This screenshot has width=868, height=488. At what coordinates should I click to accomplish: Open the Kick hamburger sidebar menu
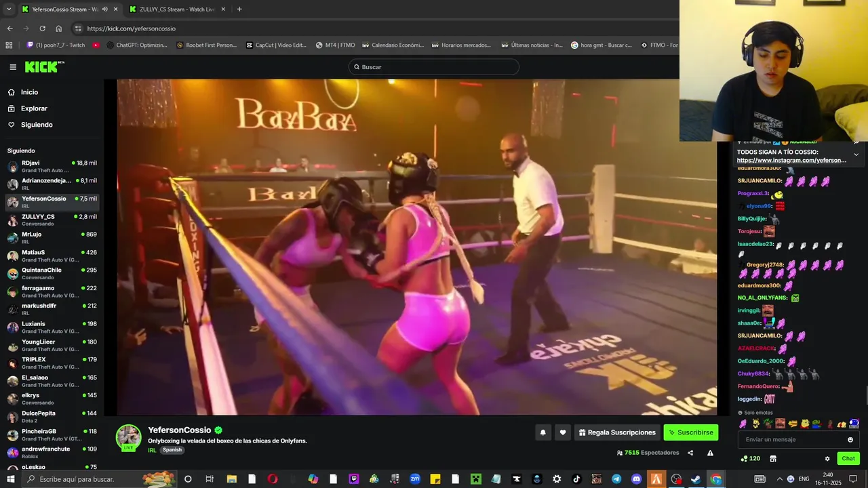click(13, 67)
